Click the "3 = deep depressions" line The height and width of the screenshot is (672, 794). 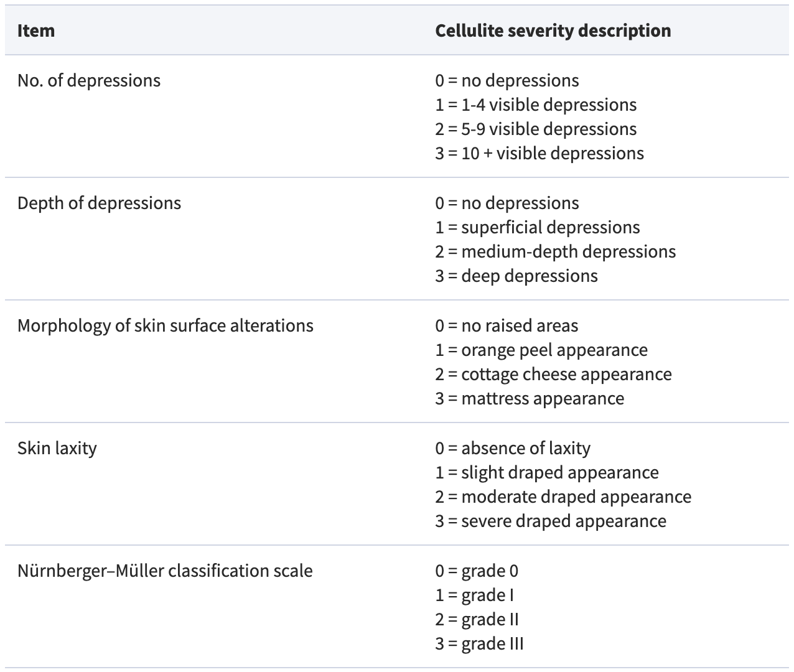516,276
